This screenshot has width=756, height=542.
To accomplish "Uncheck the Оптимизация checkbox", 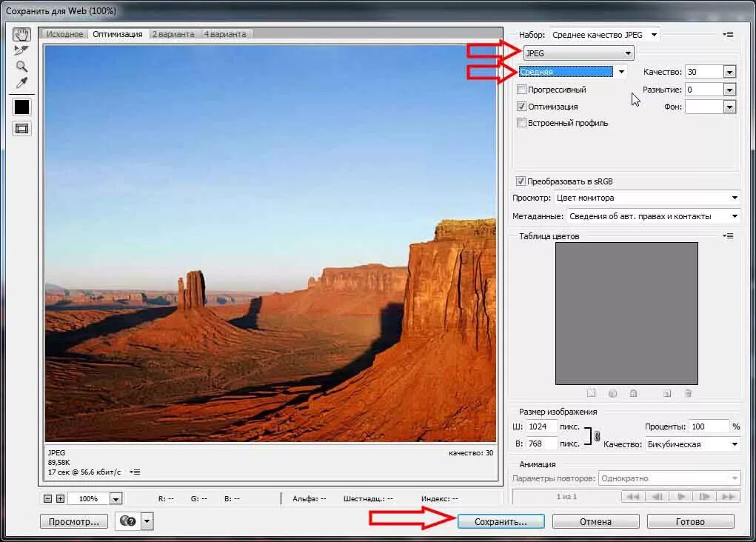I will 521,106.
